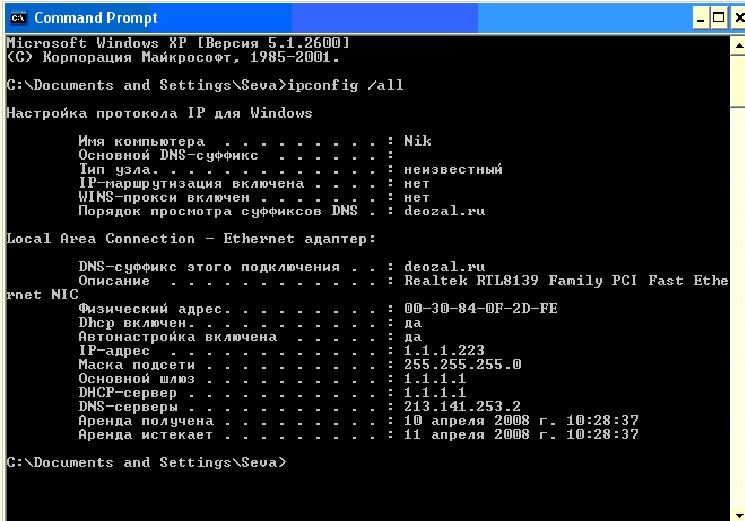745x521 pixels.
Task: Click the scrollbar down arrow
Action: coord(738,515)
